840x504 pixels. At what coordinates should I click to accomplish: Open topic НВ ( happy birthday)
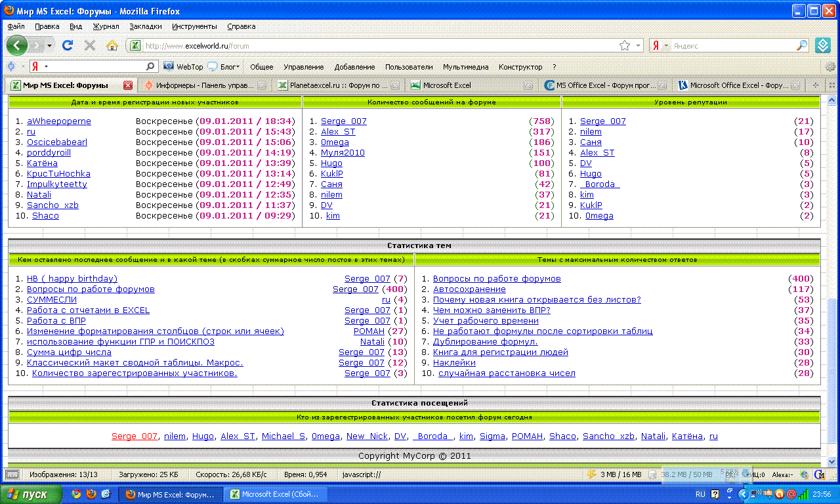click(72, 279)
